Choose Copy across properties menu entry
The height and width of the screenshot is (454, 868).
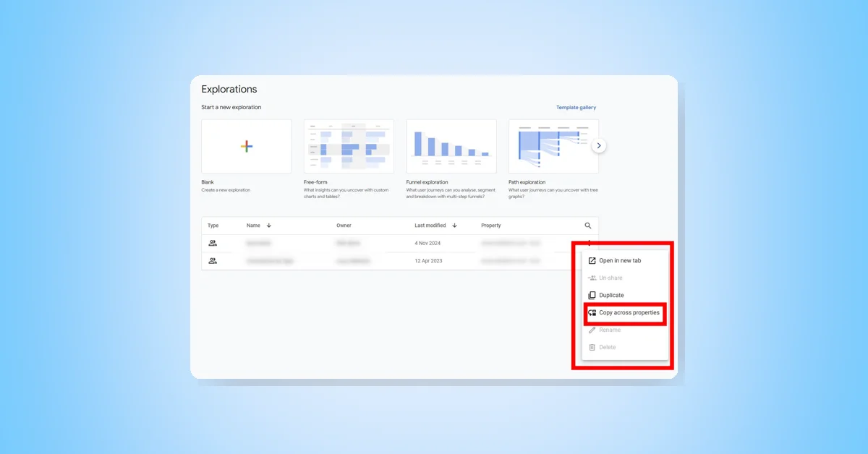[x=626, y=313]
